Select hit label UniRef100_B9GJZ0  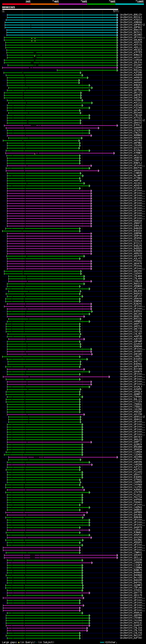(131, 15)
